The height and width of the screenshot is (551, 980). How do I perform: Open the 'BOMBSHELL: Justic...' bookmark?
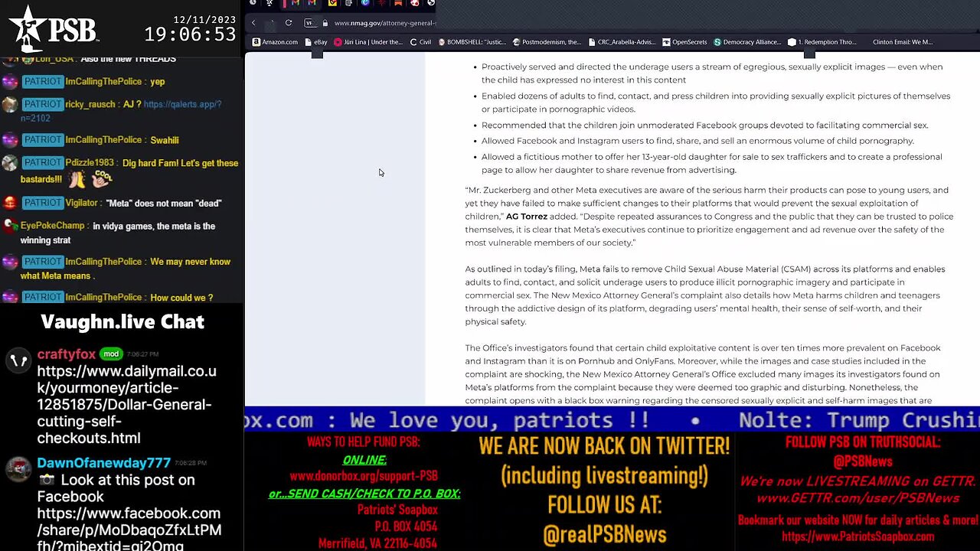(x=471, y=42)
